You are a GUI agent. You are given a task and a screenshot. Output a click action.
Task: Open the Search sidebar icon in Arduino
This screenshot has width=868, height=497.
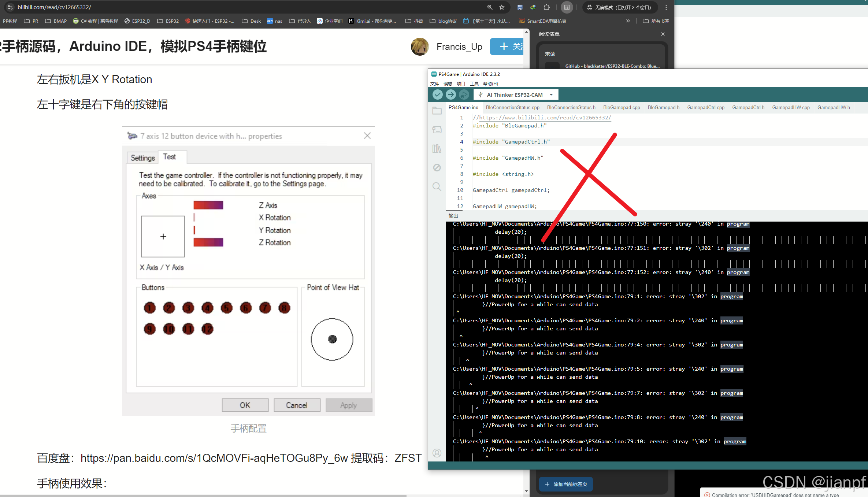point(437,187)
